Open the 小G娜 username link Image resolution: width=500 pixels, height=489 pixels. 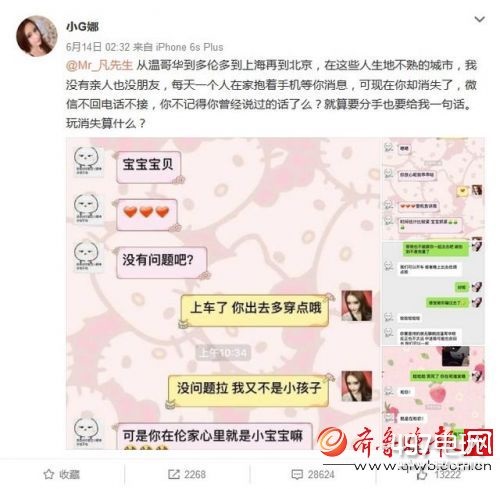[82, 26]
